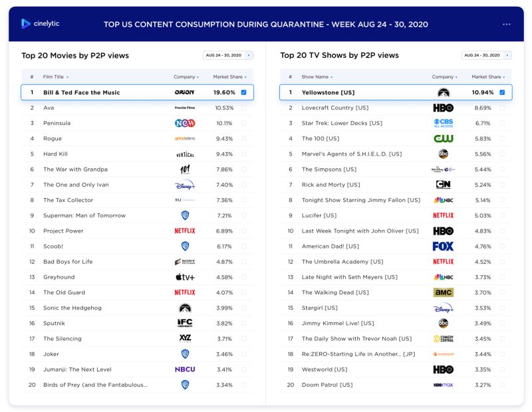This screenshot has height=412, width=532.
Task: Click FOX logo beside American Dad!
Action: [443, 246]
